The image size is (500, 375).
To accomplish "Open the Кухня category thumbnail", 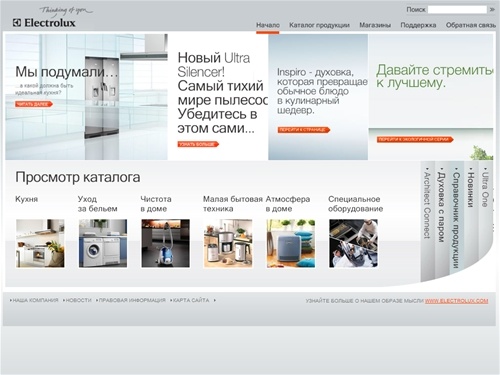I will coord(40,243).
